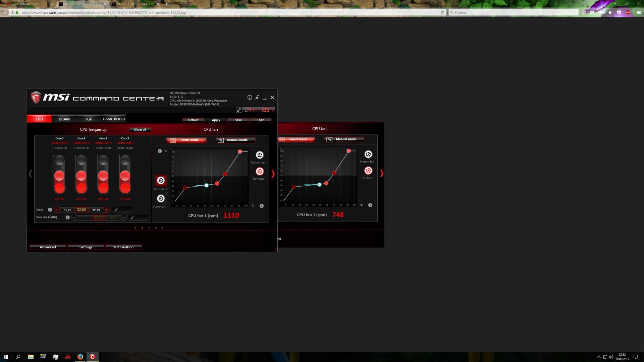
Task: Reload the page in the browser
Action: [442, 12]
